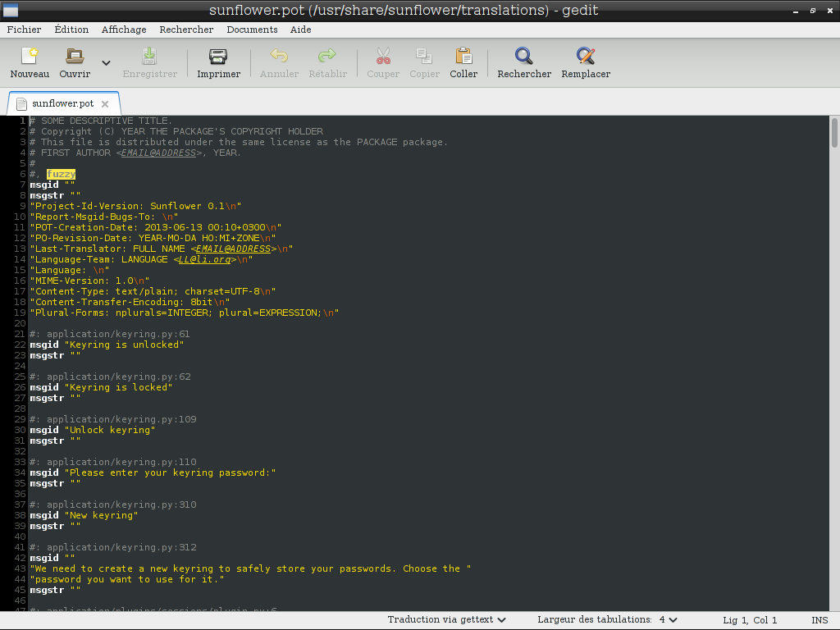Select the sunflower.pot tab

tap(62, 103)
